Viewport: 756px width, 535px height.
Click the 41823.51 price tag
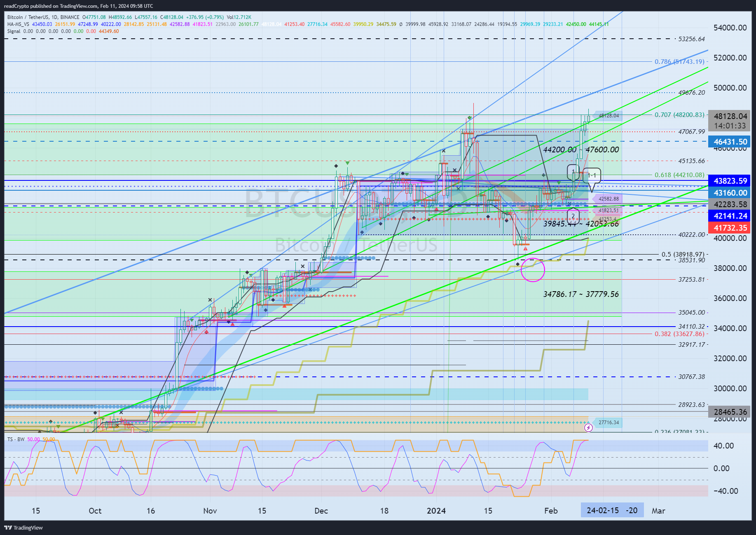(608, 210)
